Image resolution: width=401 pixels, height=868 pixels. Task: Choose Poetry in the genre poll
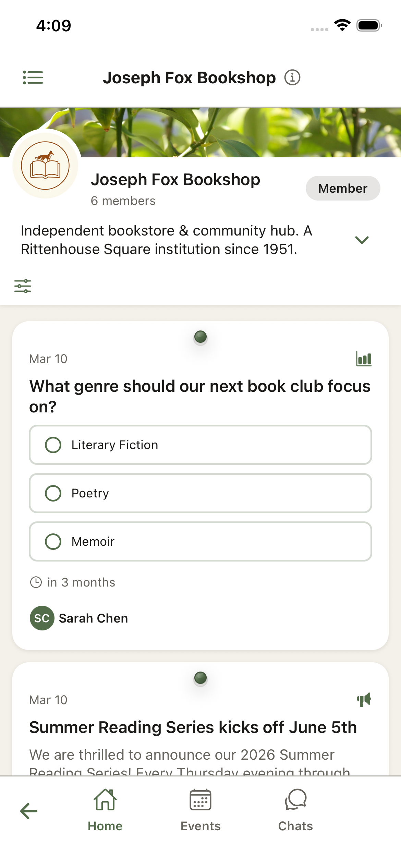200,493
